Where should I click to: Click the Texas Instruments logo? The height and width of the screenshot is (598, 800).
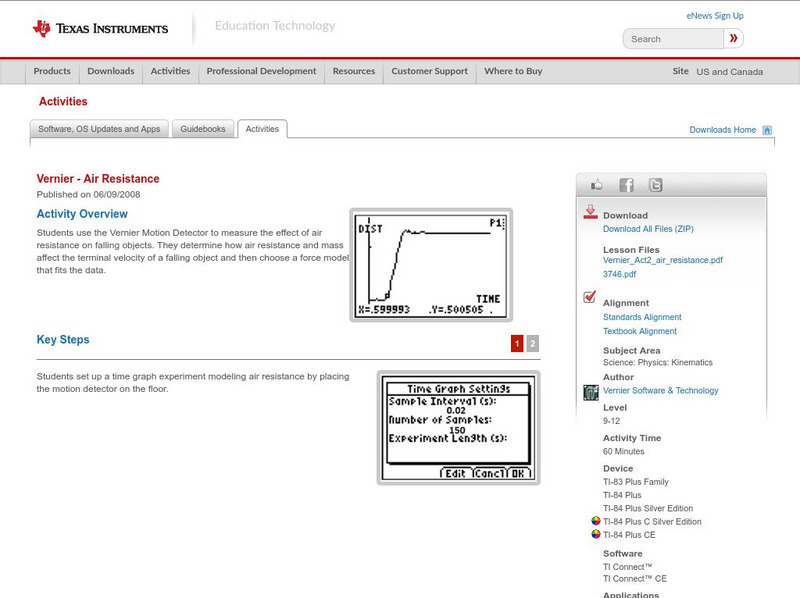click(100, 28)
